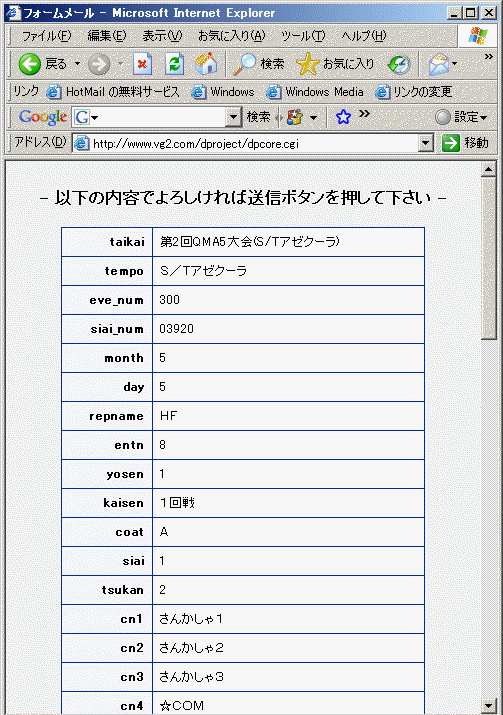Open History clock icon in toolbar
Image resolution: width=503 pixels, height=715 pixels.
[399, 64]
